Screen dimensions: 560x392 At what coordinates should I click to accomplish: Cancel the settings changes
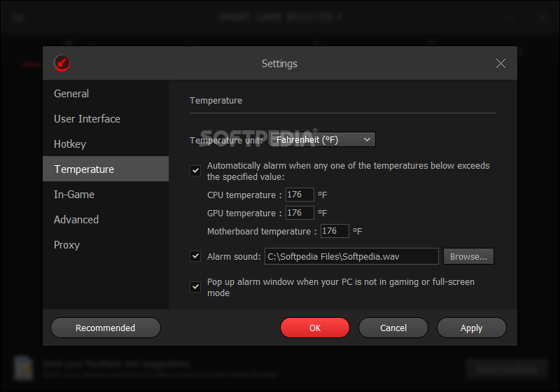pyautogui.click(x=393, y=328)
